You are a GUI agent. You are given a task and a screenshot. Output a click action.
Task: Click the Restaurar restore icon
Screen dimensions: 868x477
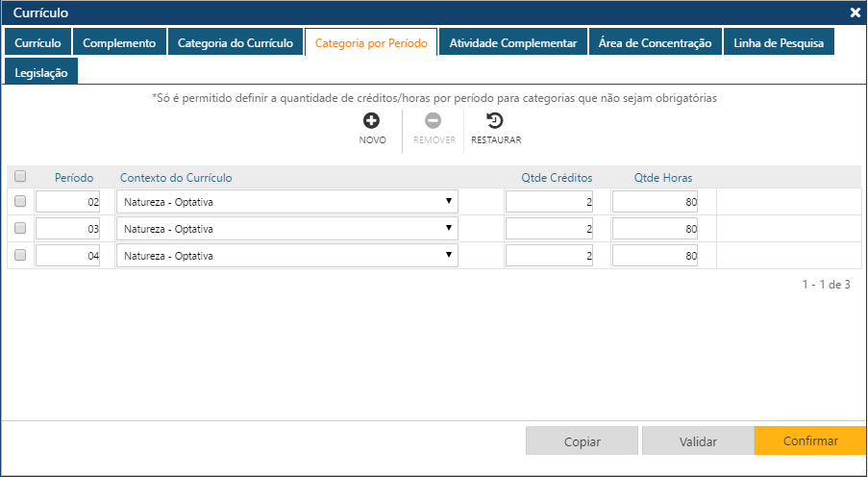click(x=495, y=121)
